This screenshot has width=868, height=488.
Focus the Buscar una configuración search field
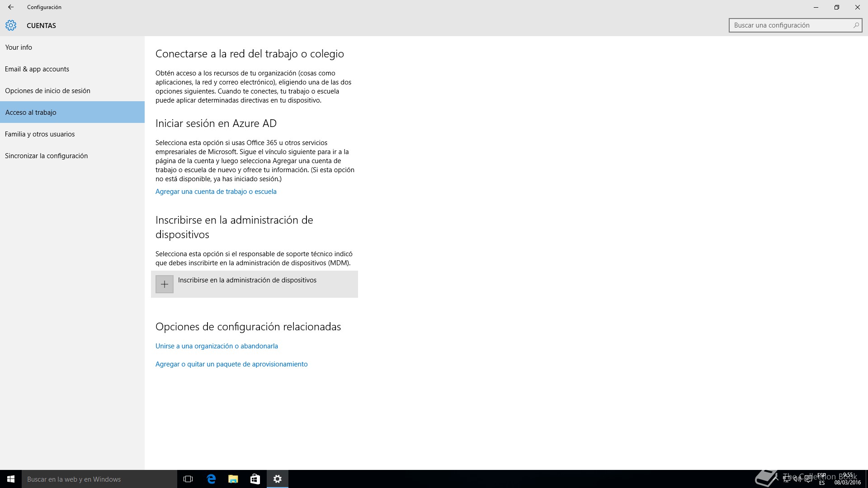[x=796, y=25]
